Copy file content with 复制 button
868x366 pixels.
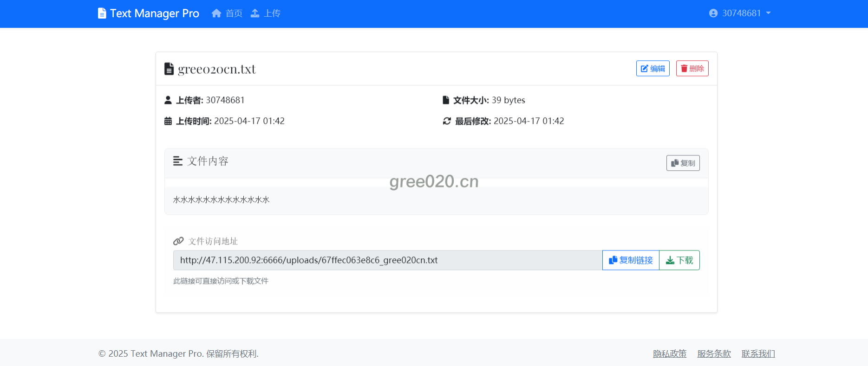(683, 163)
